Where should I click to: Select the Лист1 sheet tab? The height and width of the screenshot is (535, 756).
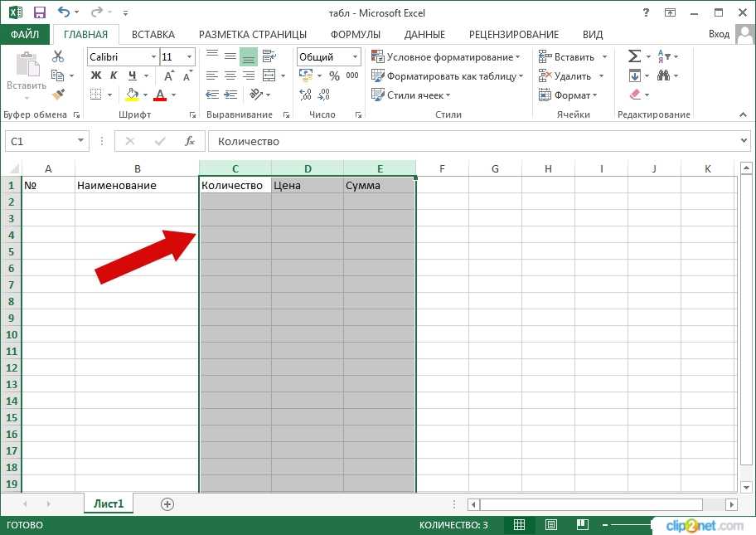point(109,503)
